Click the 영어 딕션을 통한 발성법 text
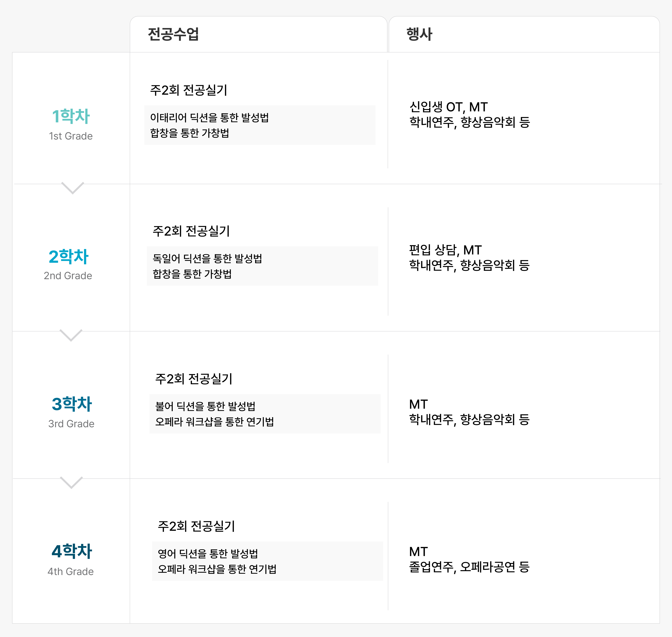Screen dimensions: 672x637 tap(208, 554)
